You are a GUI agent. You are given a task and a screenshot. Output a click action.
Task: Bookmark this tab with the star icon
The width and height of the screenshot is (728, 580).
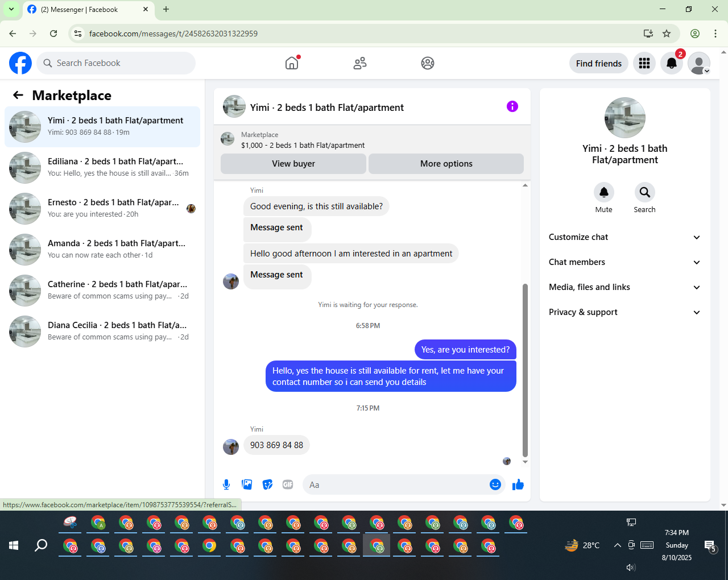tap(667, 34)
